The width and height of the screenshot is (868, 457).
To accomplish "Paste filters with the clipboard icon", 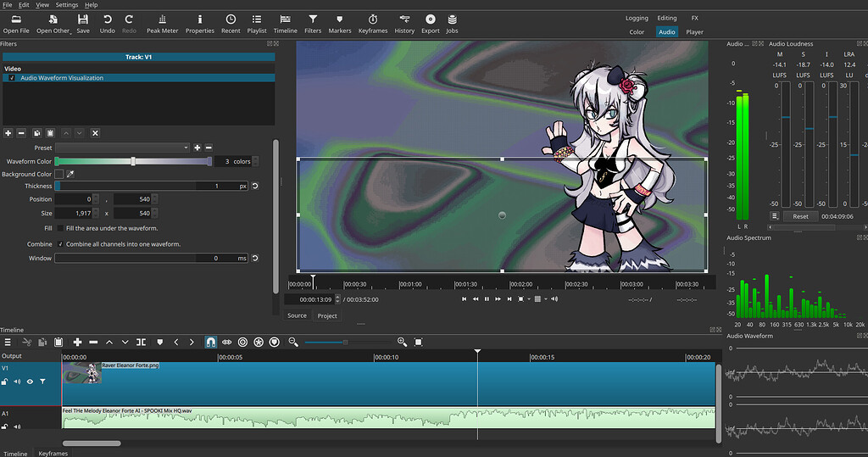I will [50, 133].
